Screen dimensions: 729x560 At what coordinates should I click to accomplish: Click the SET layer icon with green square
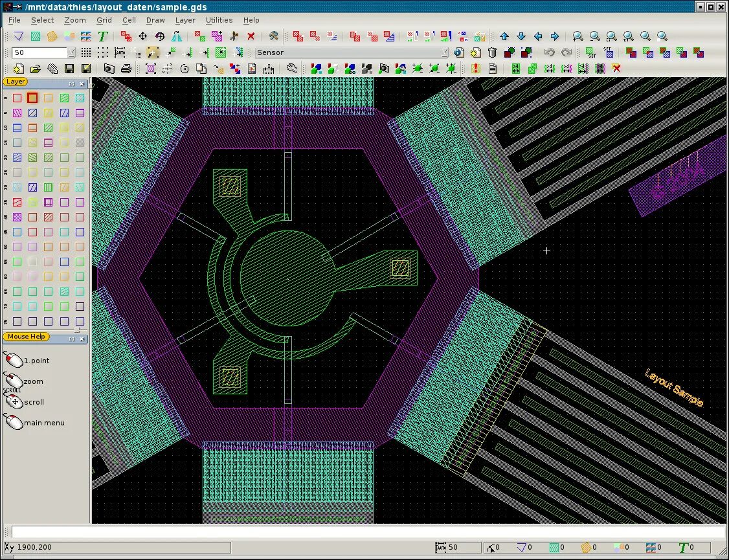590,52
